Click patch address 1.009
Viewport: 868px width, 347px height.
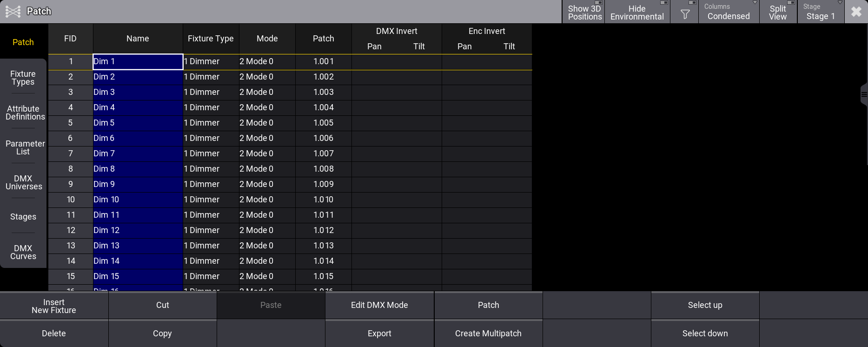point(324,184)
